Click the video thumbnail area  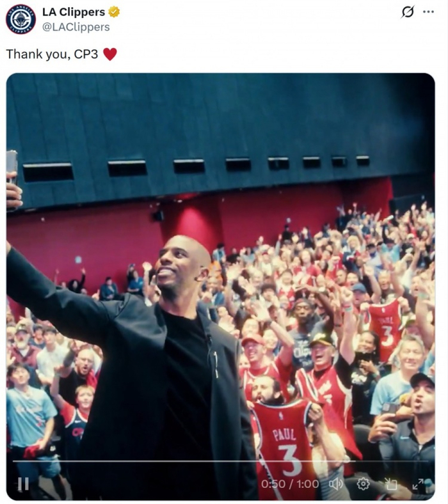[221, 286]
